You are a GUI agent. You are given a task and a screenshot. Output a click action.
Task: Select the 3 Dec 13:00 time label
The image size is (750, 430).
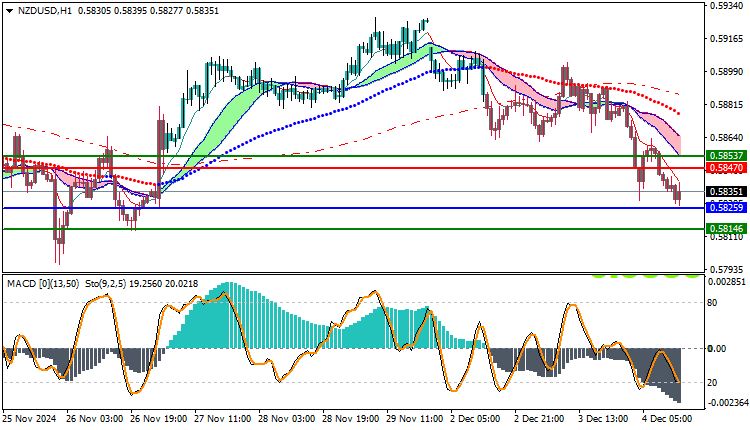pyautogui.click(x=604, y=419)
